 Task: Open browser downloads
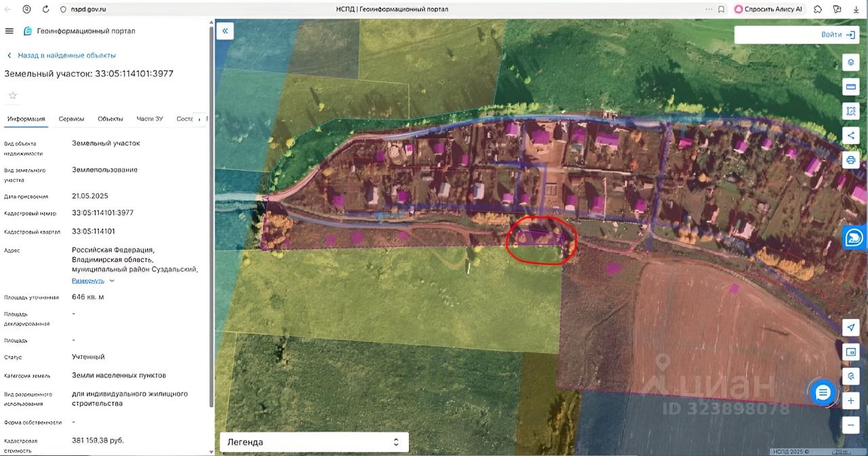[x=856, y=9]
